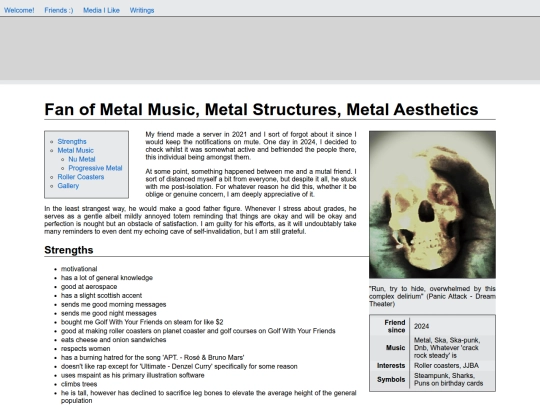Jump to the Gallery section

coord(68,186)
